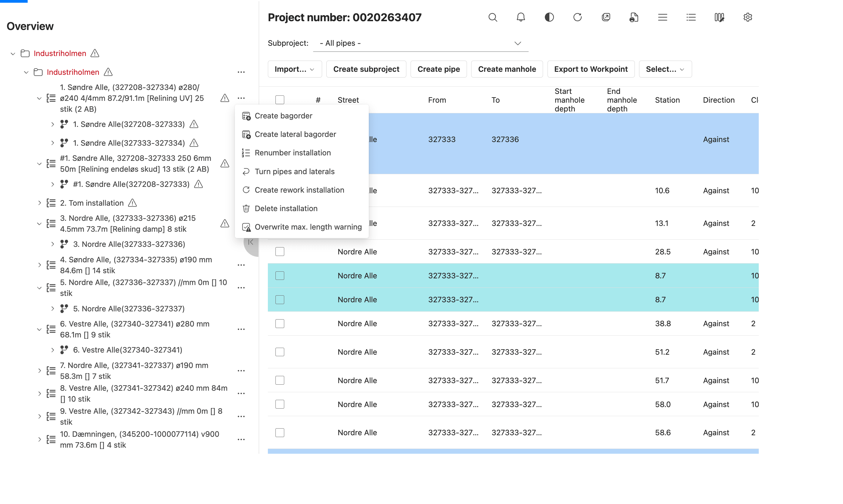Click the open-in-new-window icon
Image resolution: width=843 pixels, height=504 pixels.
point(606,17)
